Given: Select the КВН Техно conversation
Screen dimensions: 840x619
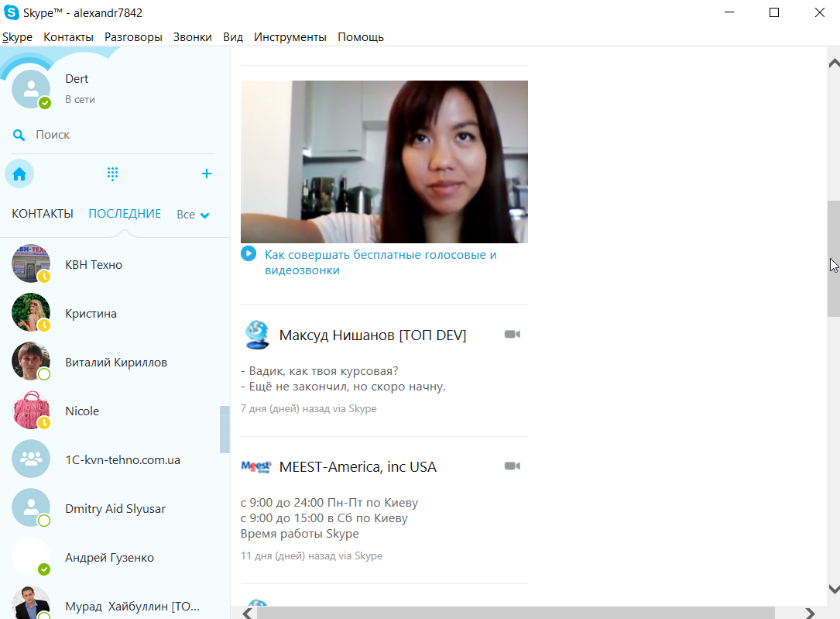Looking at the screenshot, I should point(110,263).
